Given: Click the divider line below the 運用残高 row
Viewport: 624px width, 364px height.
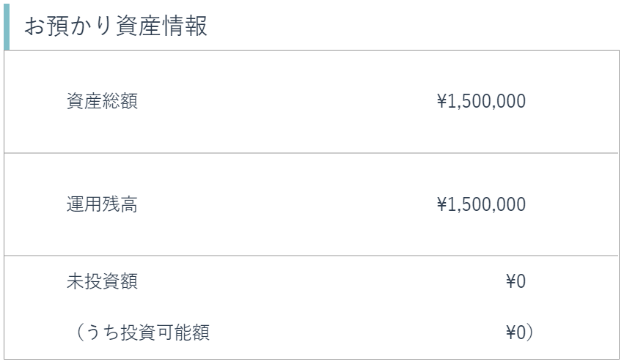Looking at the screenshot, I should pos(312,256).
